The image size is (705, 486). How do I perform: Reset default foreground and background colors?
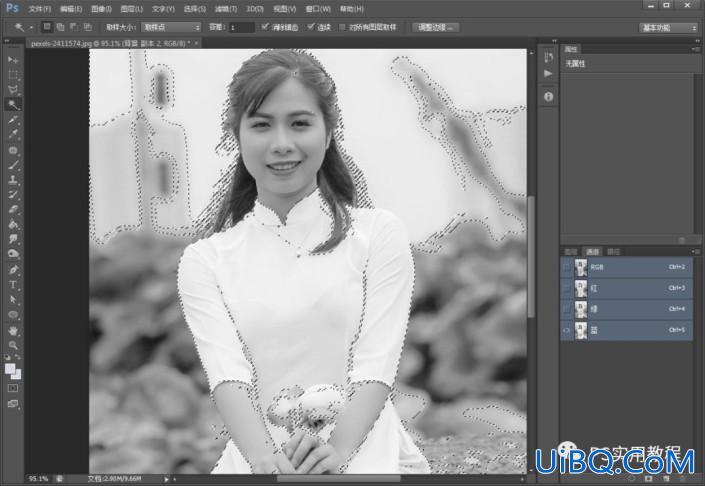tap(8, 357)
